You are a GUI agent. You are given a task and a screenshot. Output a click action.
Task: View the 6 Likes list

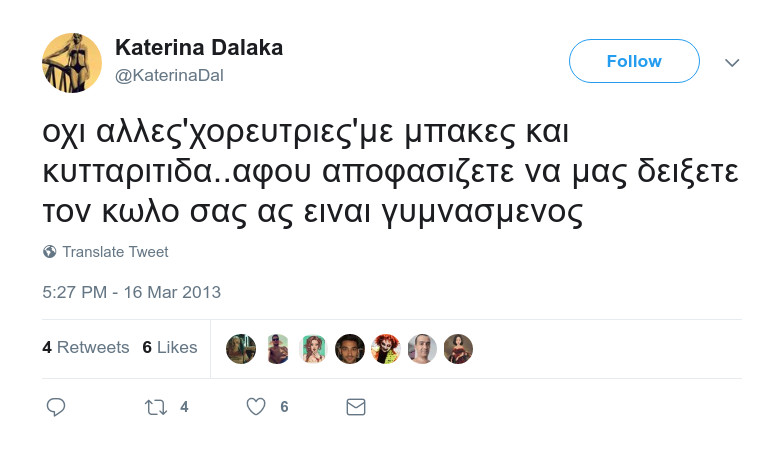point(170,348)
